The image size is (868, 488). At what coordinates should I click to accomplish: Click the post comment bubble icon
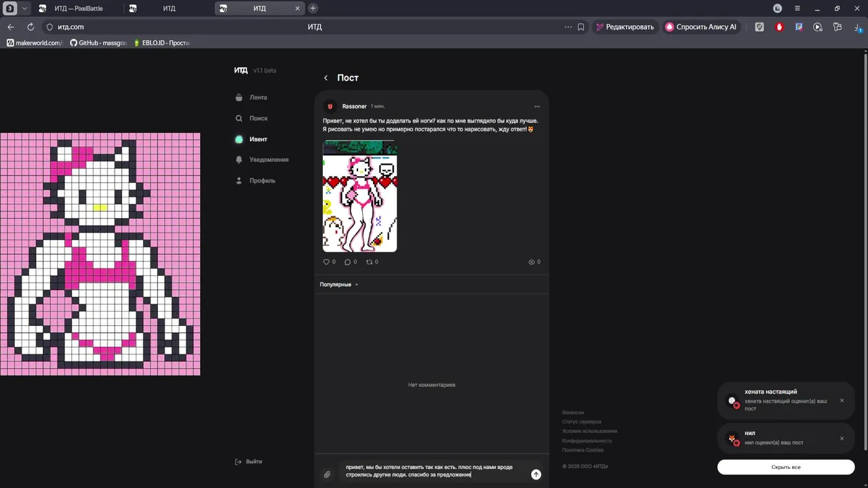click(348, 262)
